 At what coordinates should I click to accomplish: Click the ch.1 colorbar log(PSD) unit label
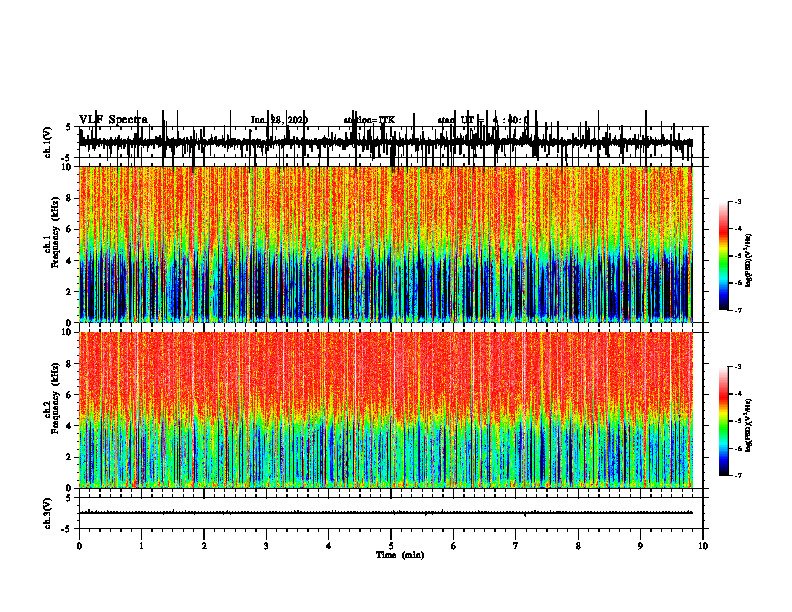tap(749, 261)
